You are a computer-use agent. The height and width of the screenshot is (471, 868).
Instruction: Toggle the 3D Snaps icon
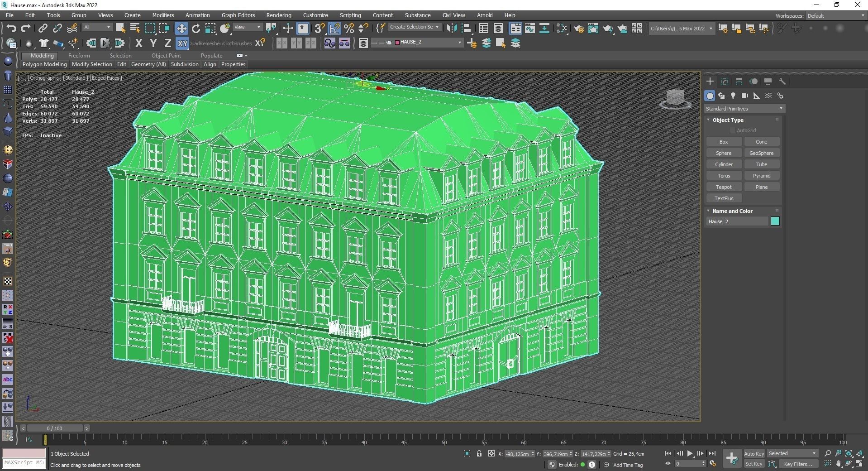click(320, 28)
